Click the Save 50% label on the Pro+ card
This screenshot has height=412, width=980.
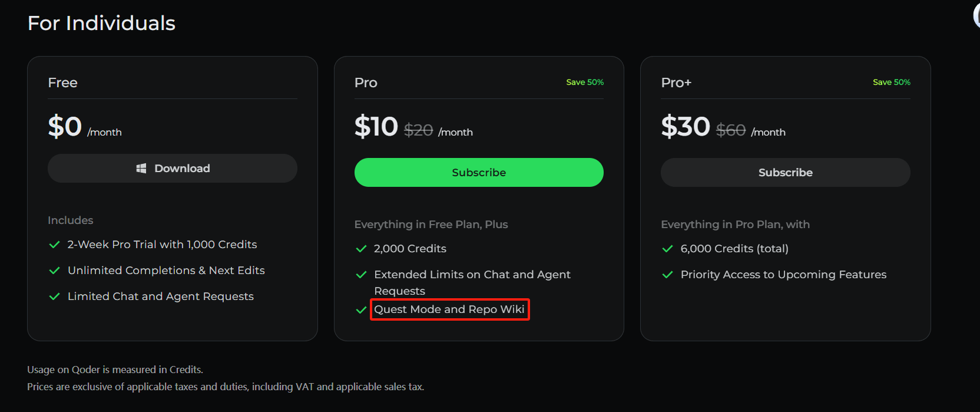(891, 83)
